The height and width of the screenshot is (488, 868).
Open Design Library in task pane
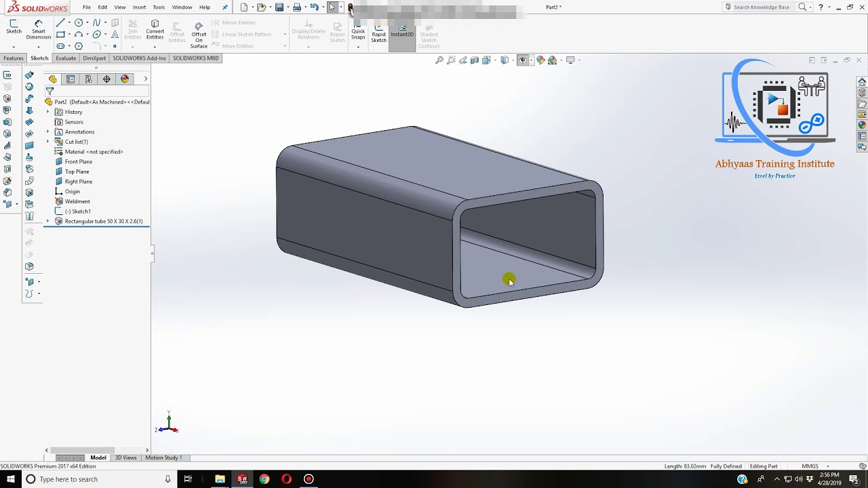tap(862, 93)
